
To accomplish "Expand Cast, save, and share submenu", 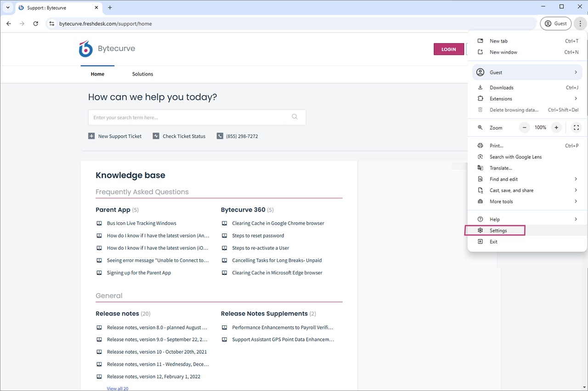I will click(x=527, y=190).
